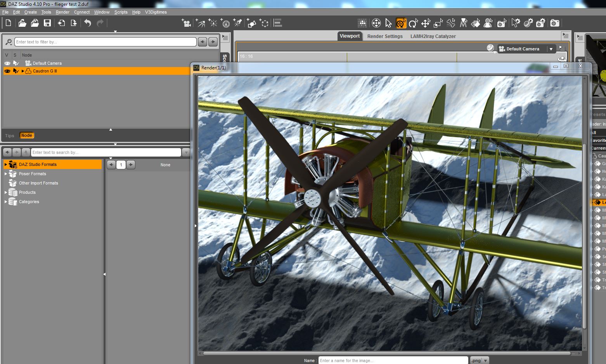Click the Merge file icon beside Open
The image size is (606, 364).
click(x=35, y=23)
